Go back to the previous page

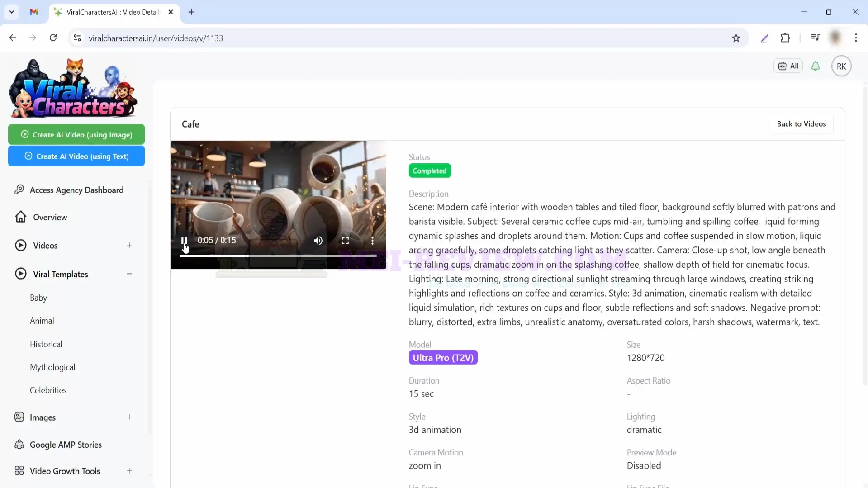(13, 38)
